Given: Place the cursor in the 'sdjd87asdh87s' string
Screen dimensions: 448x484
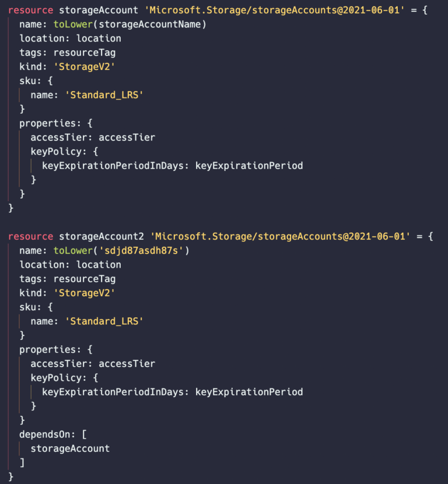Looking at the screenshot, I should tap(141, 251).
